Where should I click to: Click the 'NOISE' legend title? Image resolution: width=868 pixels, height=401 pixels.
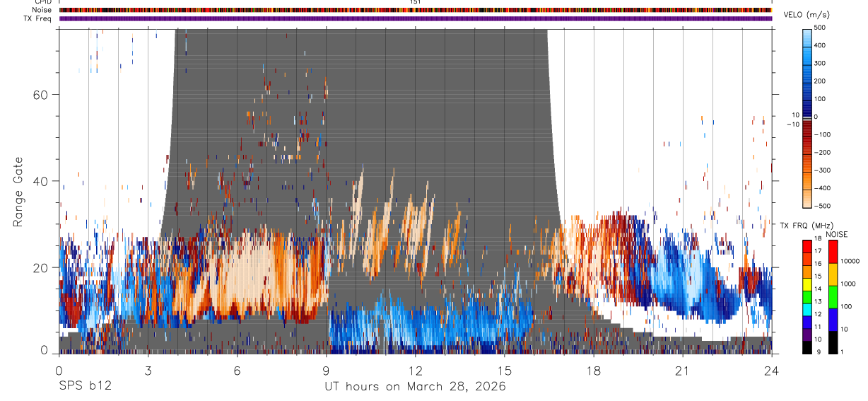(837, 234)
